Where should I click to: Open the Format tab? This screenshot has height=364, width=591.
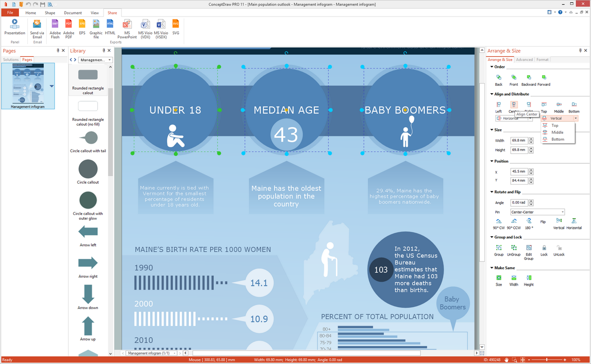tap(543, 60)
